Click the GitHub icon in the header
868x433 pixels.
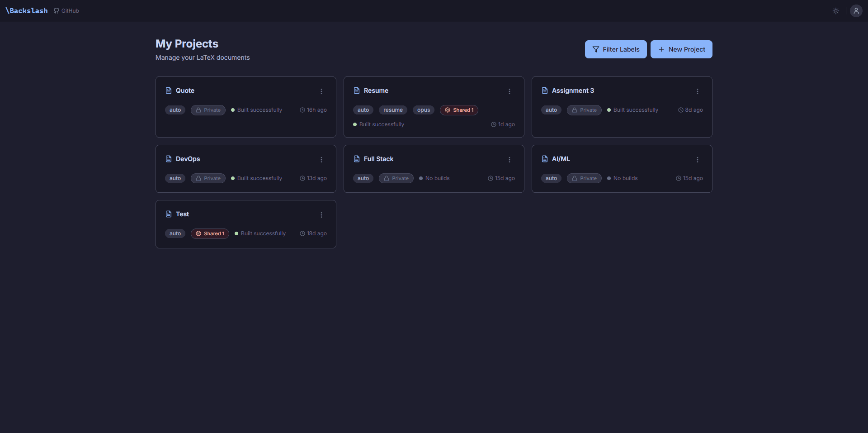(56, 10)
